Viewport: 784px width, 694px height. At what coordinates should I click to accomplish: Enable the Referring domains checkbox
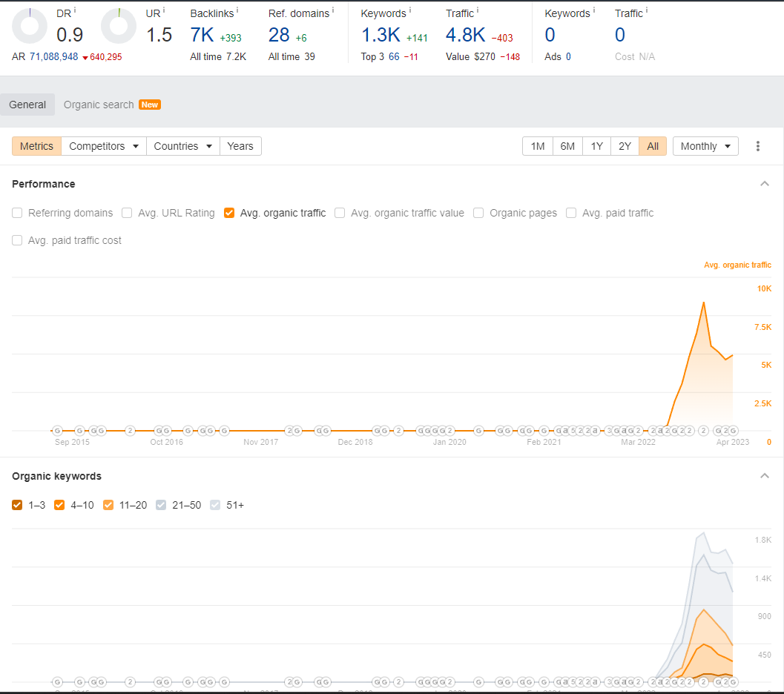point(17,213)
